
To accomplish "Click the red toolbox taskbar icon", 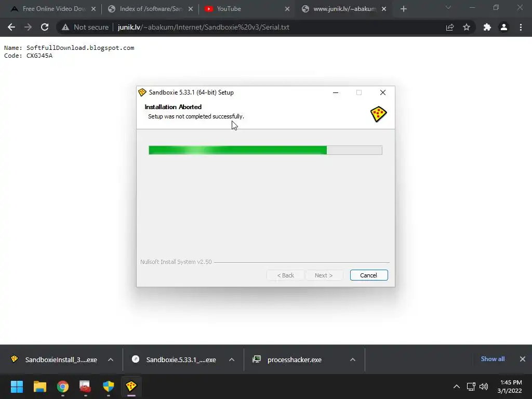I will click(85, 387).
